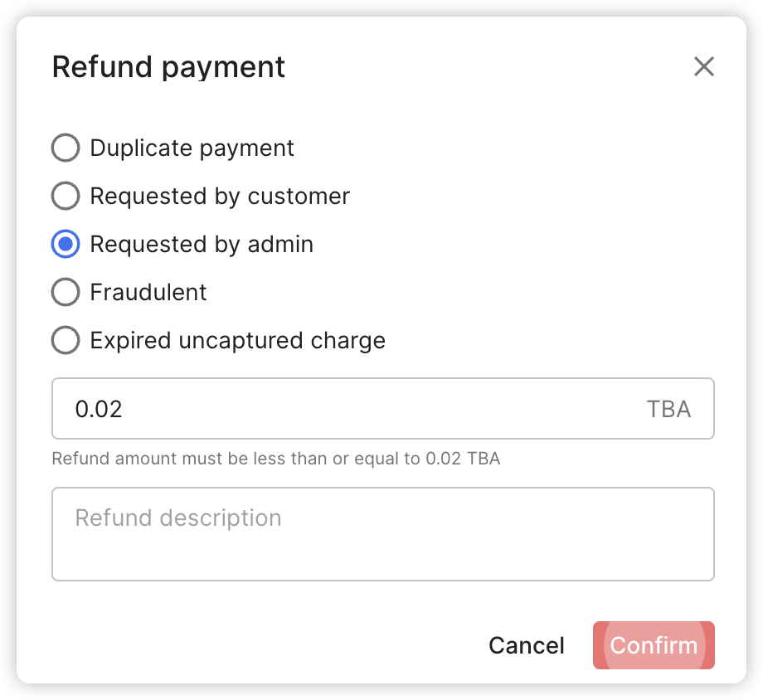The height and width of the screenshot is (700, 763).
Task: Click the 'Refund payment' dialog title
Action: click(x=168, y=67)
